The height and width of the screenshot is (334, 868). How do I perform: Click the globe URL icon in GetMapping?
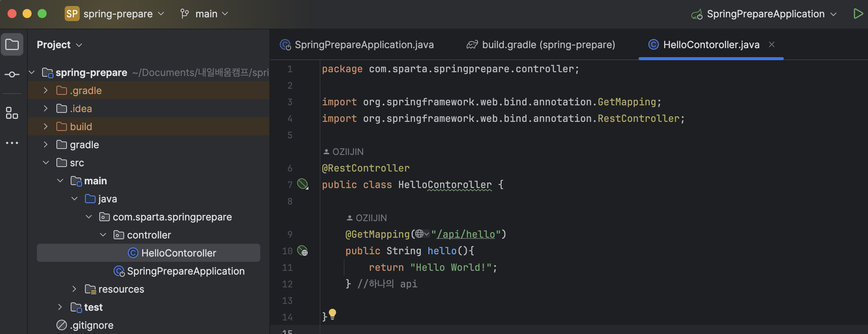pos(419,234)
